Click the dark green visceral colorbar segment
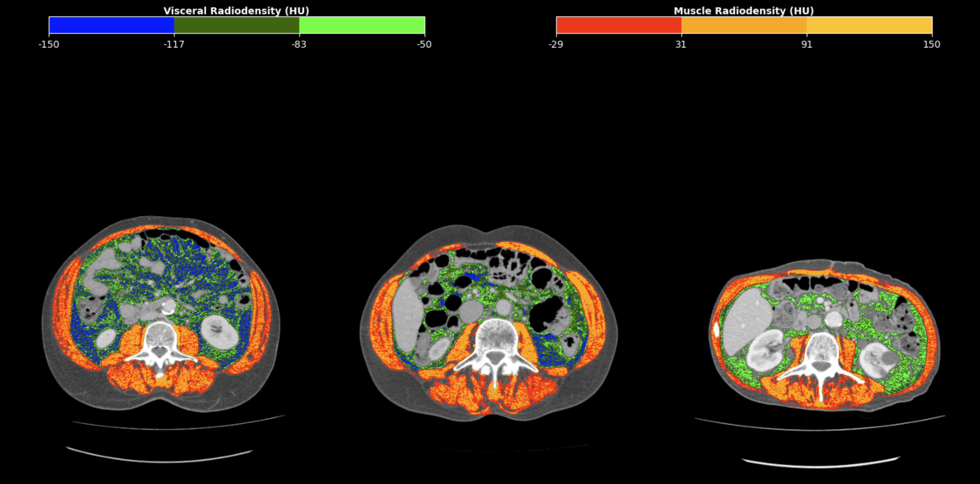Viewport: 980px width, 484px height. pos(237,25)
